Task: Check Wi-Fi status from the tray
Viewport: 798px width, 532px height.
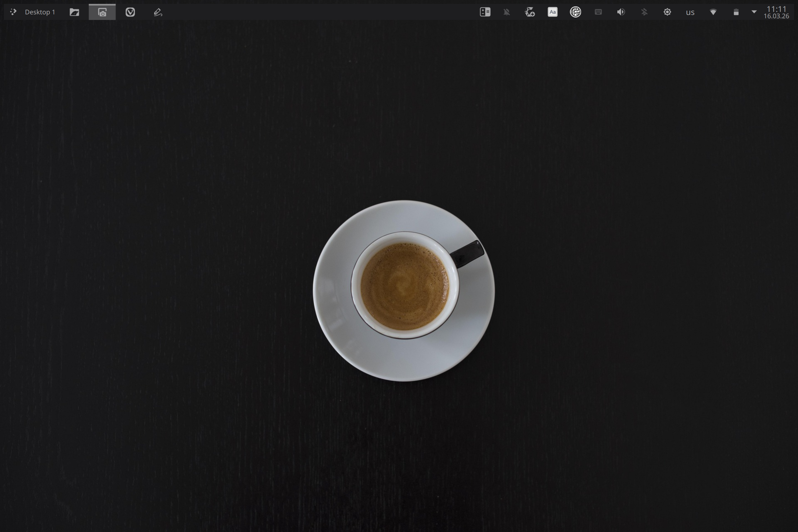Action: coord(713,12)
